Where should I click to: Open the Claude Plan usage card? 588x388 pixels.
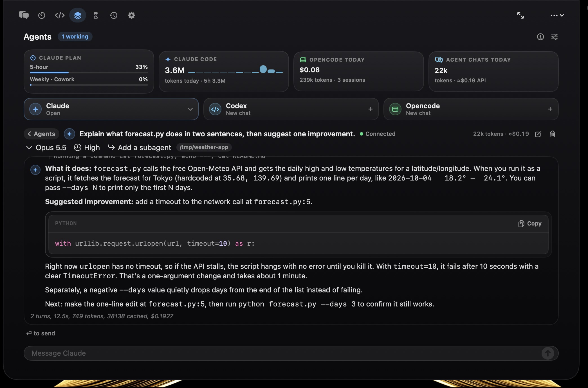89,71
